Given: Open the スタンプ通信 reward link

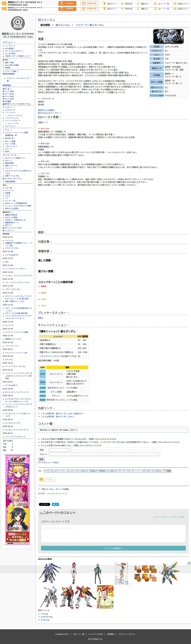Looking at the screenshot, I should (x=56, y=392).
